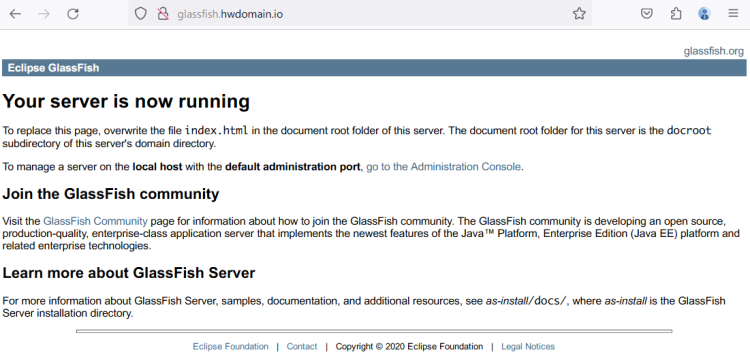Click the Contact footer link

click(x=302, y=347)
